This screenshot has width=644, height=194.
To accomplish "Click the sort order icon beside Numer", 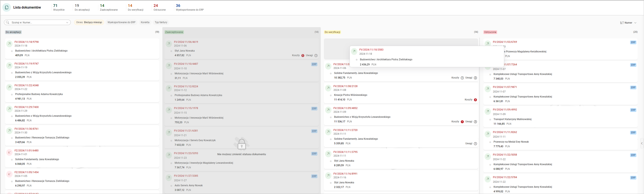I will coord(622,23).
